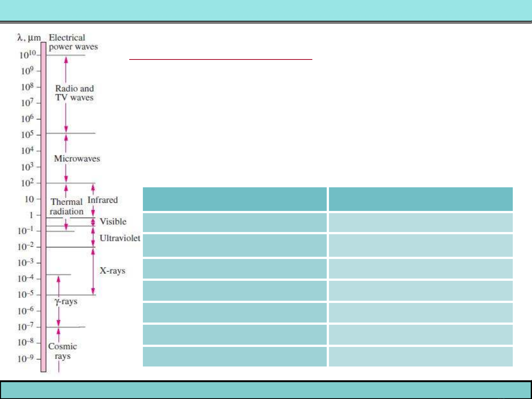Click the 10^2 wavelength tick label
This screenshot has width=532, height=399.
tap(27, 183)
